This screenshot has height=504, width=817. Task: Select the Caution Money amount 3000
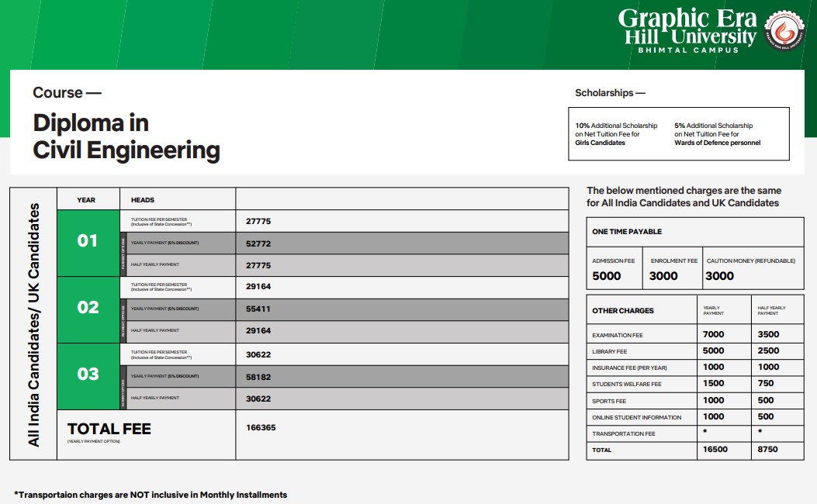click(x=719, y=276)
